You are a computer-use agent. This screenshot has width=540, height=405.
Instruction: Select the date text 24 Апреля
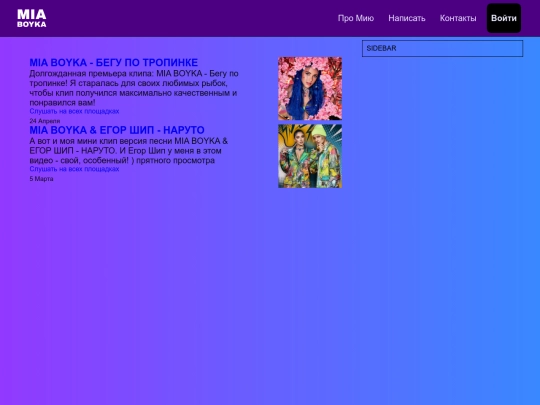45,121
